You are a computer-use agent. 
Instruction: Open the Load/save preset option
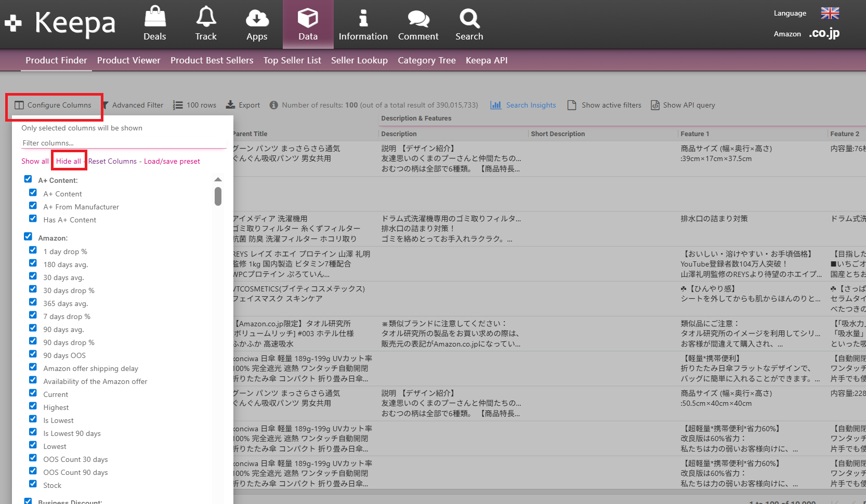172,161
